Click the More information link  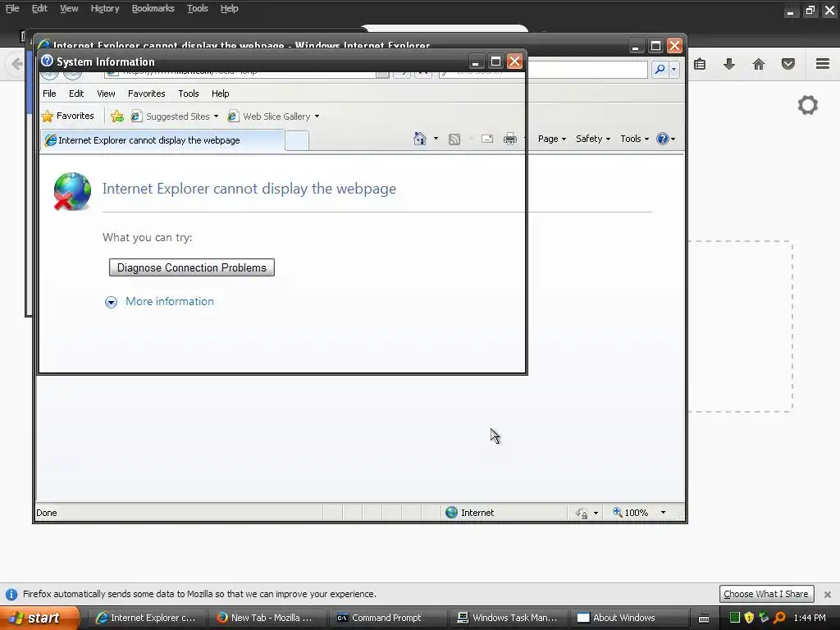point(169,301)
